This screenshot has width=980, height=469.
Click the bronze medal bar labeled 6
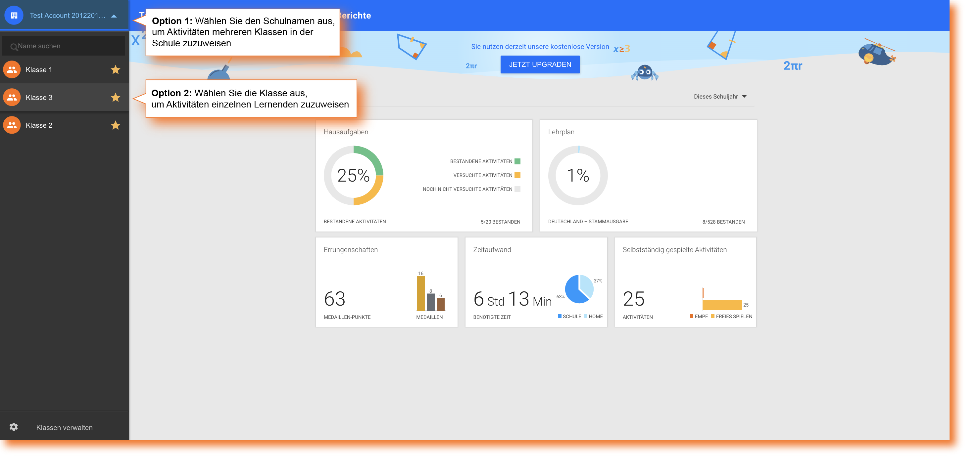440,304
